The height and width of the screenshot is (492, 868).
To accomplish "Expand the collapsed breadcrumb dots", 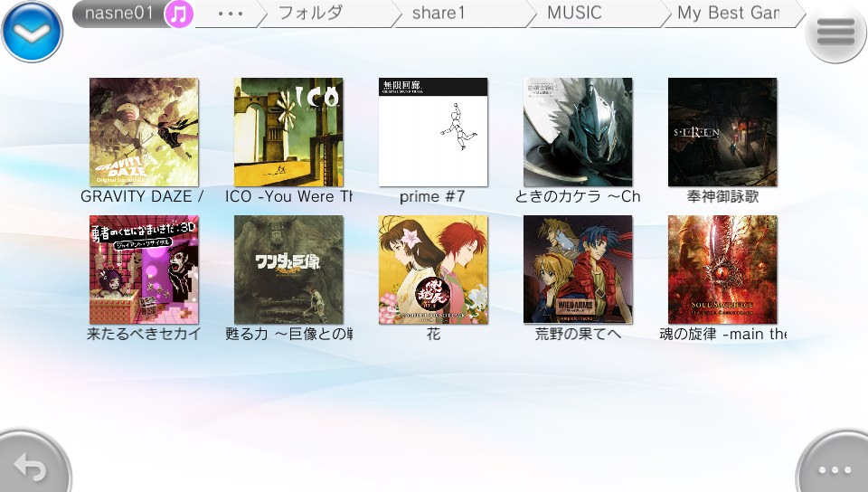I will coord(230,14).
